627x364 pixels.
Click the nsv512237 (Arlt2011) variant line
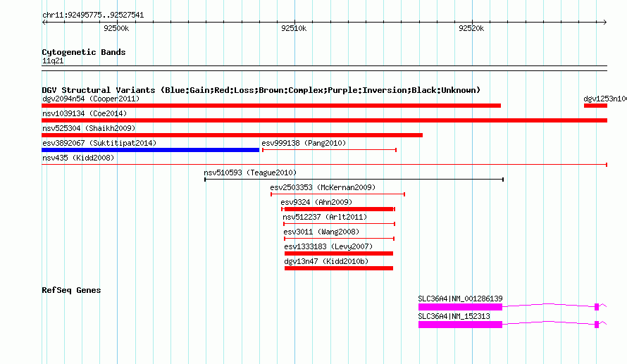click(339, 224)
